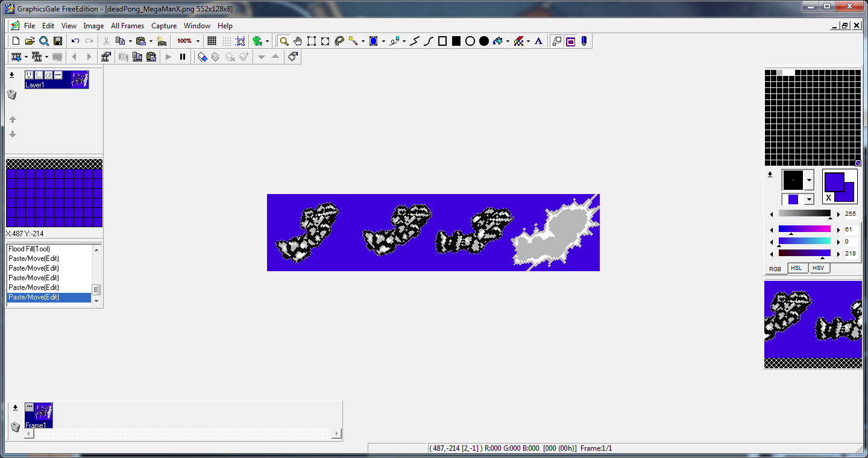Image resolution: width=868 pixels, height=458 pixels.
Task: Select the Zoom magnifier tool
Action: (284, 41)
